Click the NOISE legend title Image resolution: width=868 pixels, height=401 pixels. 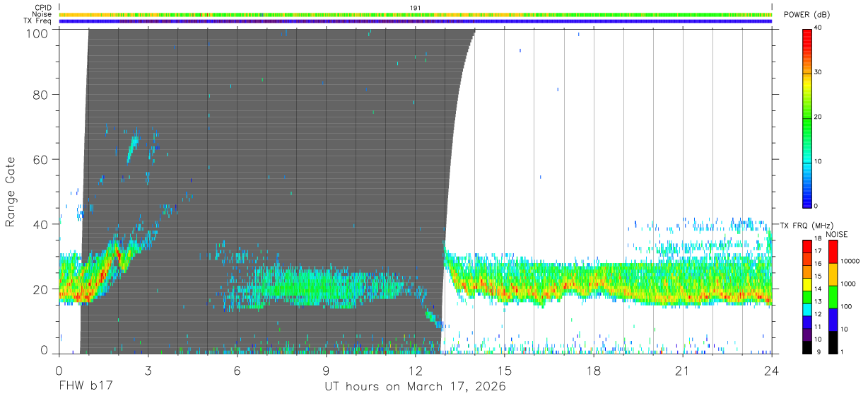coord(837,234)
